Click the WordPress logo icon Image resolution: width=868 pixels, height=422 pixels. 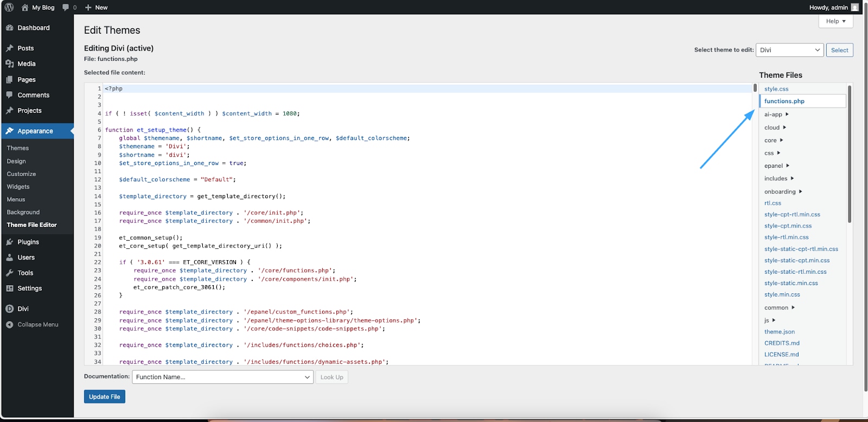[x=9, y=8]
